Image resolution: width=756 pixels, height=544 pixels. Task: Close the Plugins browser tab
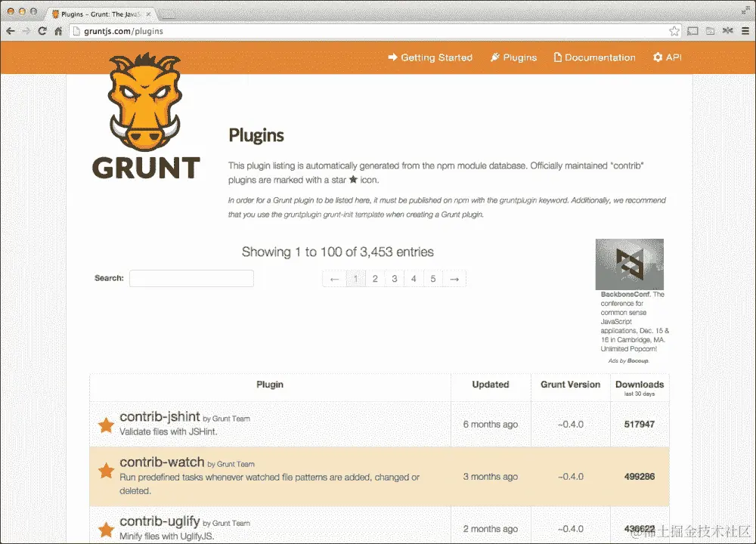click(148, 14)
